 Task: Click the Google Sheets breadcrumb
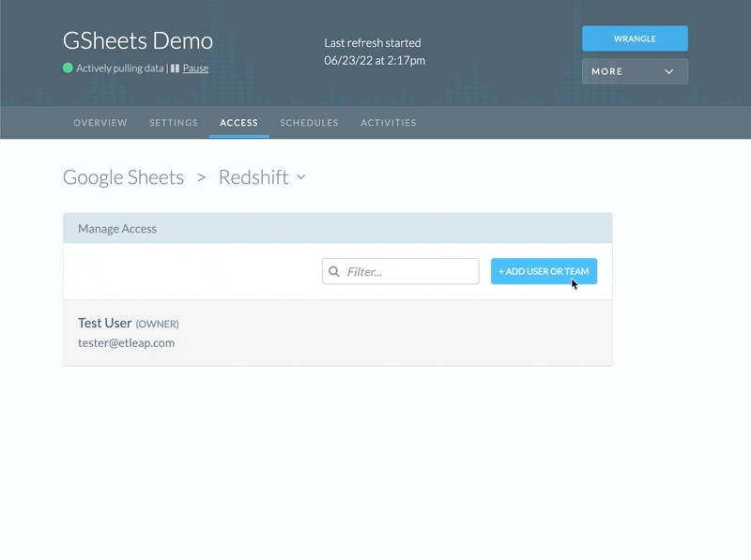point(123,177)
